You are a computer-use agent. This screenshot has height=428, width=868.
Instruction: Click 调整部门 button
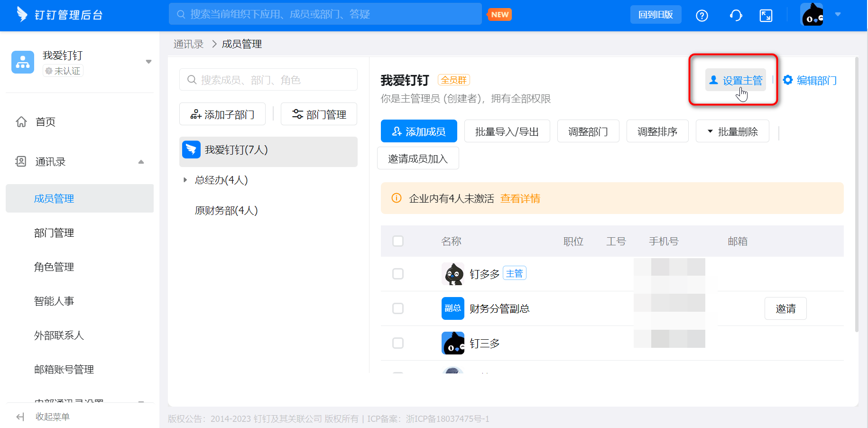click(x=588, y=131)
